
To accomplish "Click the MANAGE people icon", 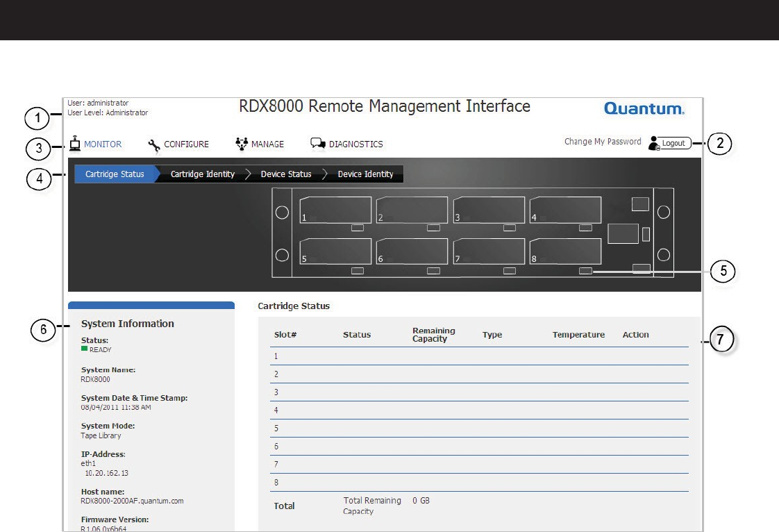I will point(242,144).
